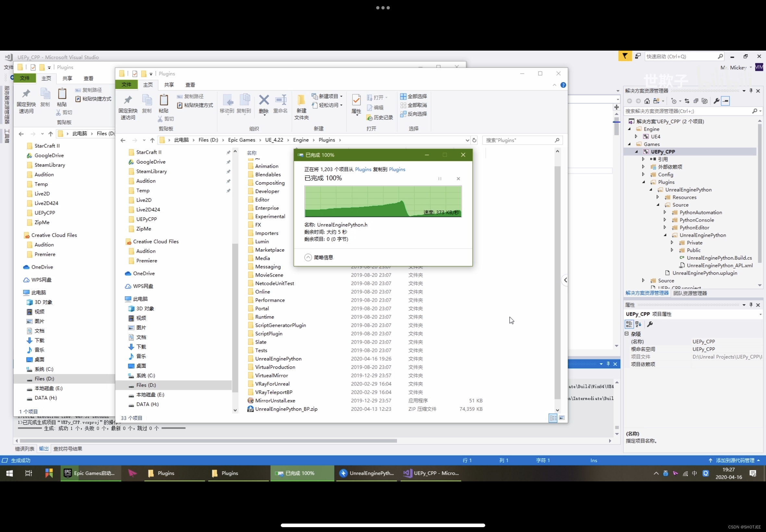Select UnrealEnginePython_BP.zip in file list

(x=286, y=409)
